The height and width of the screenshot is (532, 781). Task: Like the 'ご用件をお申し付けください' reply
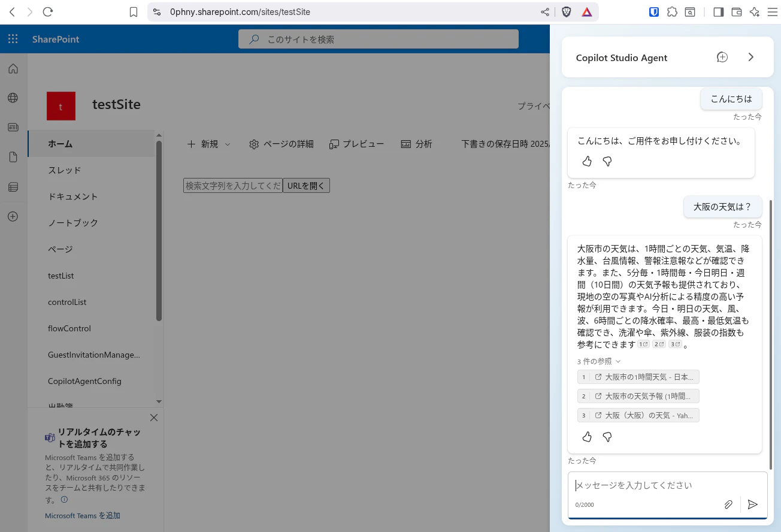pyautogui.click(x=587, y=162)
